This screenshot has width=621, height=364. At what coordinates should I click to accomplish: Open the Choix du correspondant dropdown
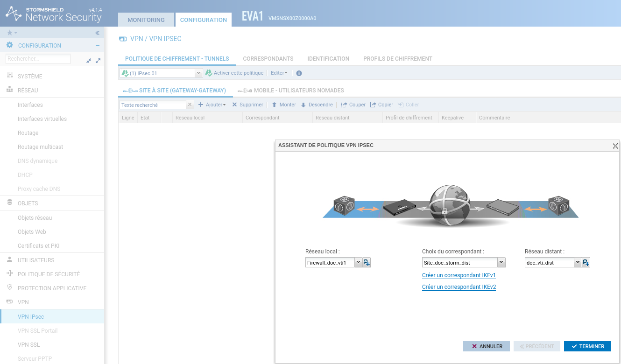pos(501,262)
